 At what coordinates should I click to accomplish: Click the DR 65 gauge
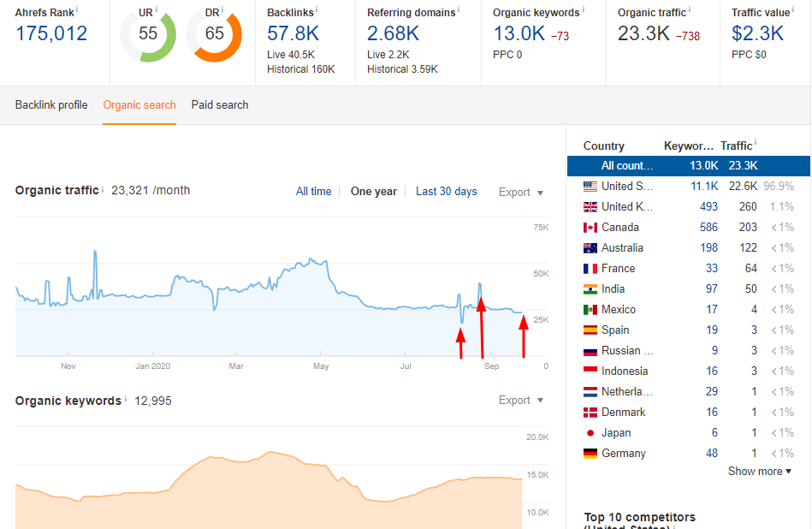point(215,35)
